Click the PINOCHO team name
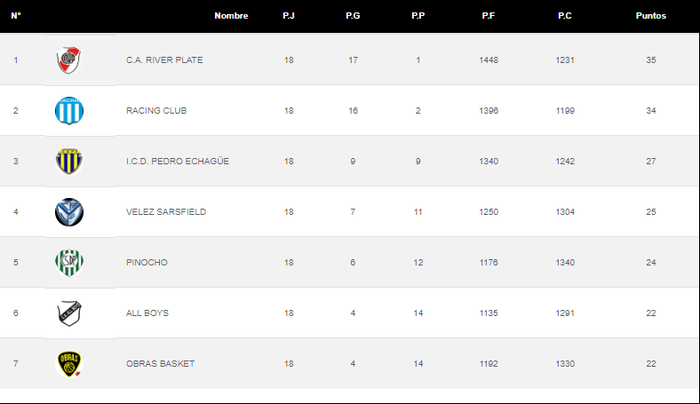Screen dimensions: 700x404 147,262
